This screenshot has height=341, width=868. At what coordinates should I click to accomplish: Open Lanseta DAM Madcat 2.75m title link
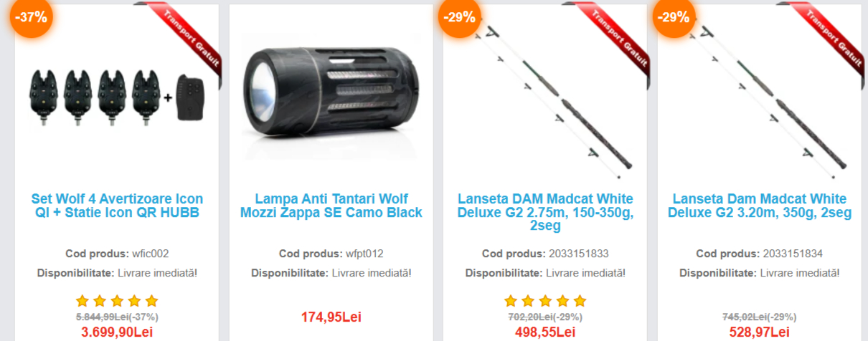(x=545, y=212)
